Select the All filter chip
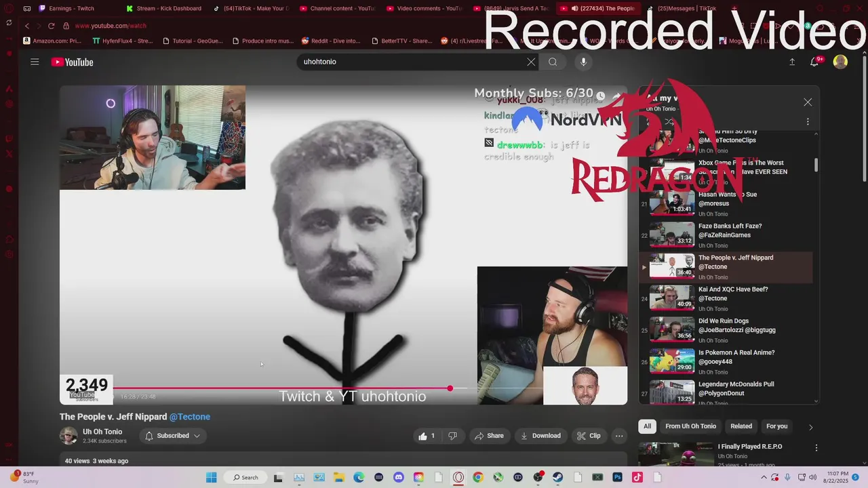The height and width of the screenshot is (488, 868). [x=647, y=426]
